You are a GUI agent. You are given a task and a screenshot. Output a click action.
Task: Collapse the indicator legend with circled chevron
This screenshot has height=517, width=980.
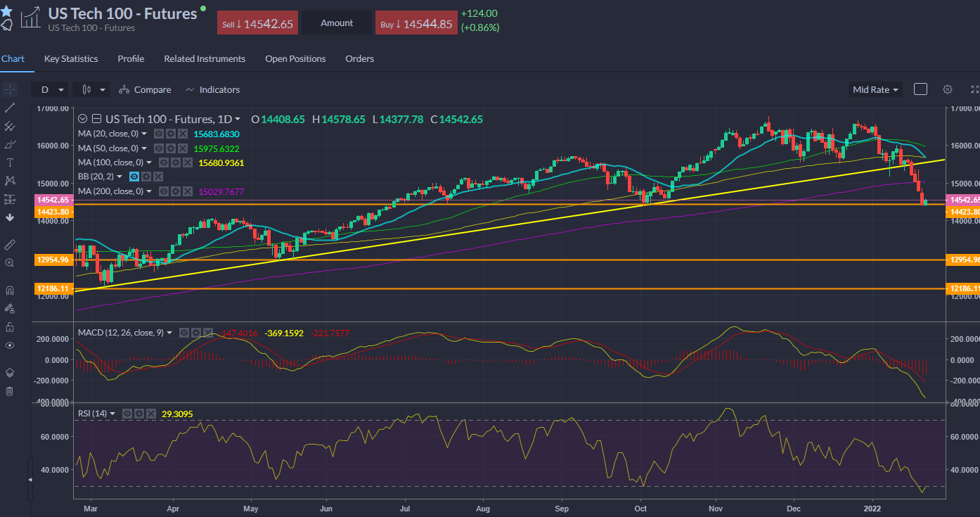83,119
